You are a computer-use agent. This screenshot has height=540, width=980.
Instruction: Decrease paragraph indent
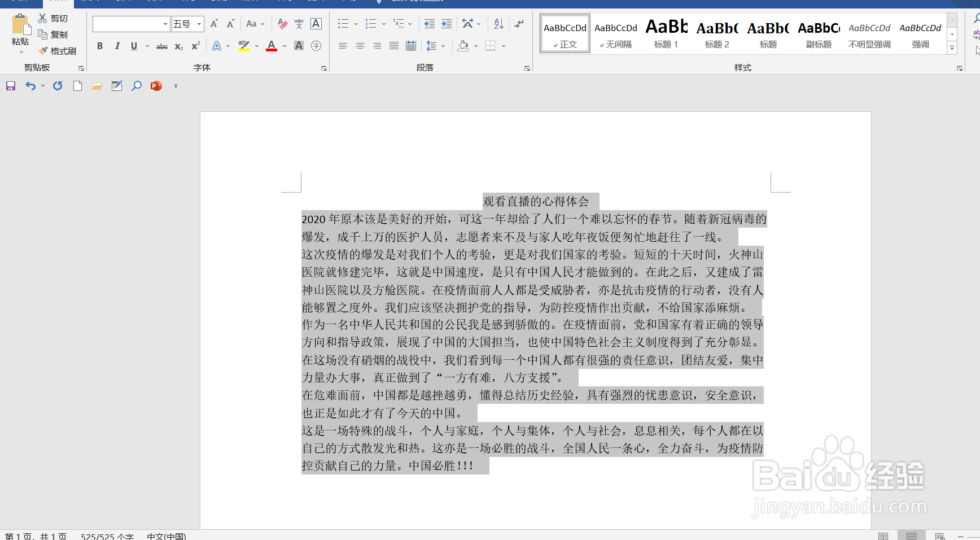(x=430, y=24)
